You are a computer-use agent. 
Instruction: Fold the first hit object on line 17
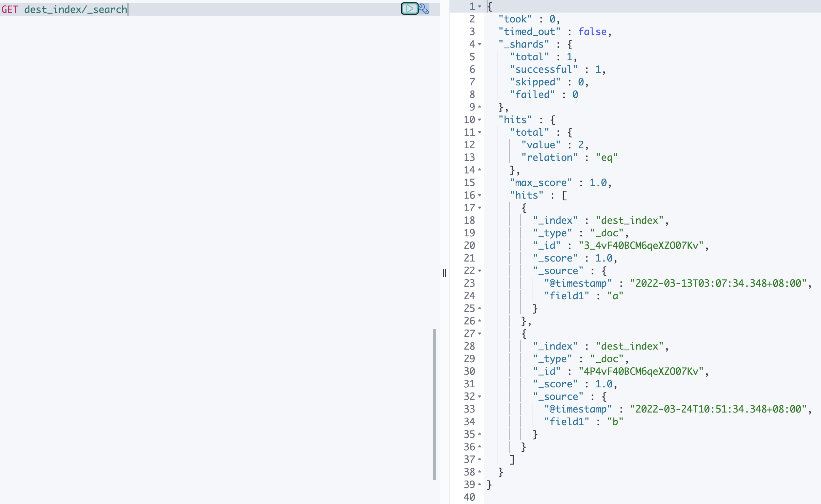480,208
